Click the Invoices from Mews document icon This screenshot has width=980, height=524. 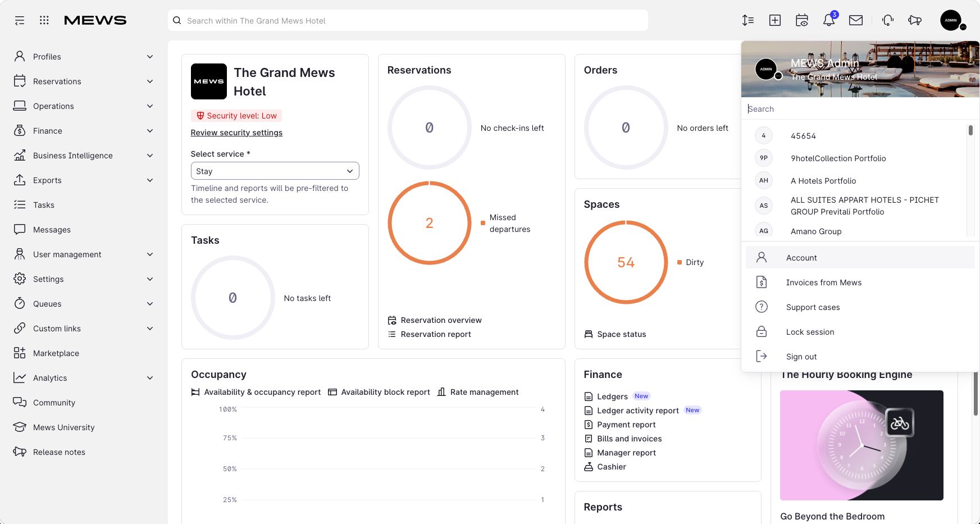point(762,282)
